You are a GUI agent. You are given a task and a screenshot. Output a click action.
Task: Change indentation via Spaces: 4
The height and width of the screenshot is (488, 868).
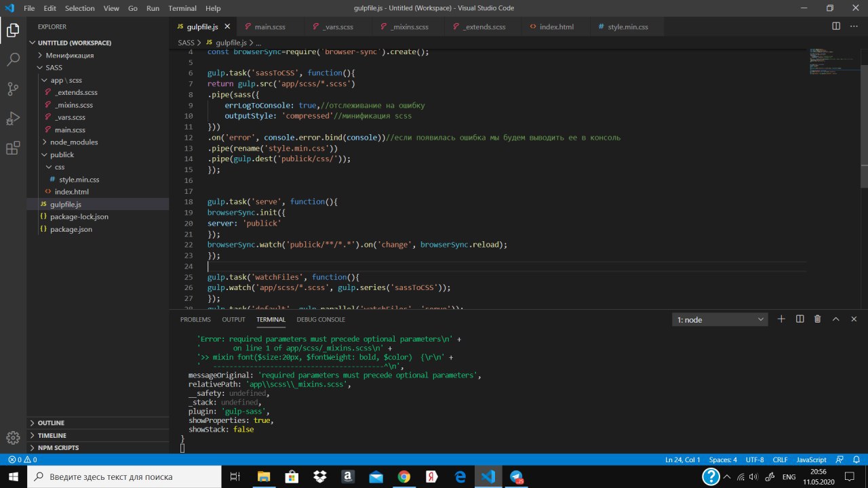723,460
